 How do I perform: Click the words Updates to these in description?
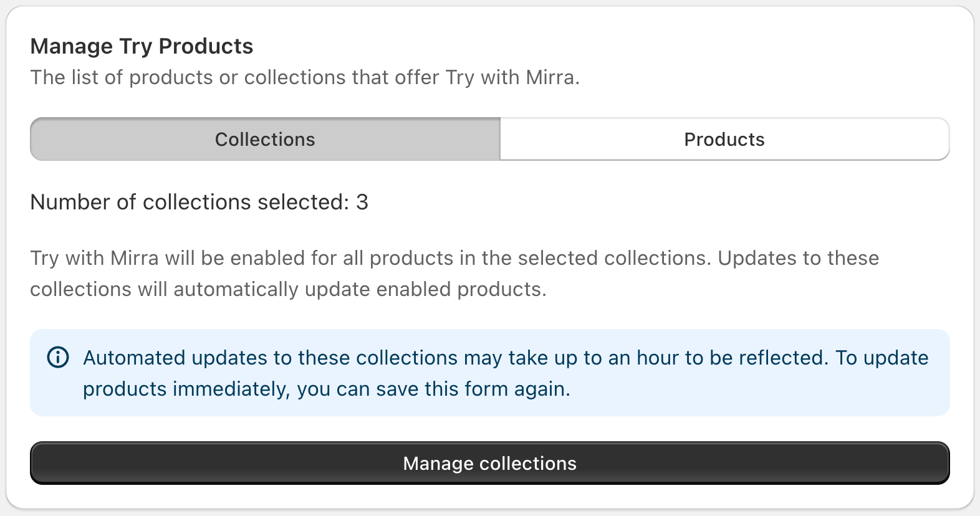[798, 258]
